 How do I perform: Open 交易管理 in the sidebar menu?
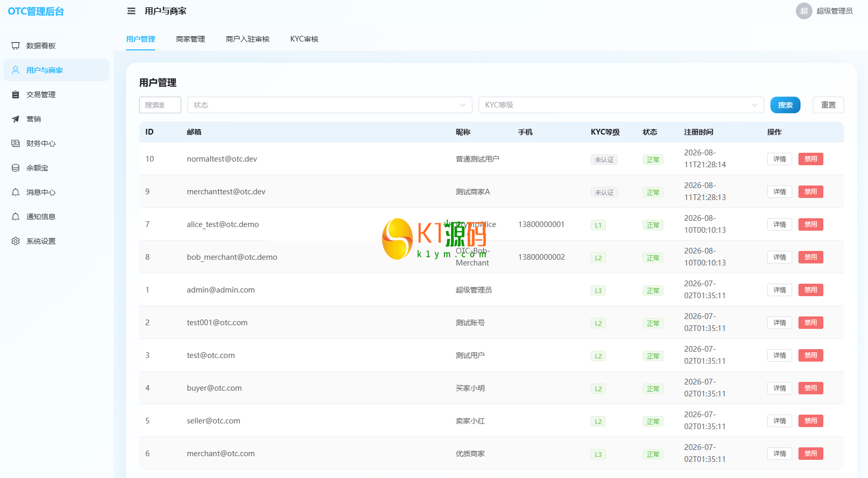click(56, 95)
